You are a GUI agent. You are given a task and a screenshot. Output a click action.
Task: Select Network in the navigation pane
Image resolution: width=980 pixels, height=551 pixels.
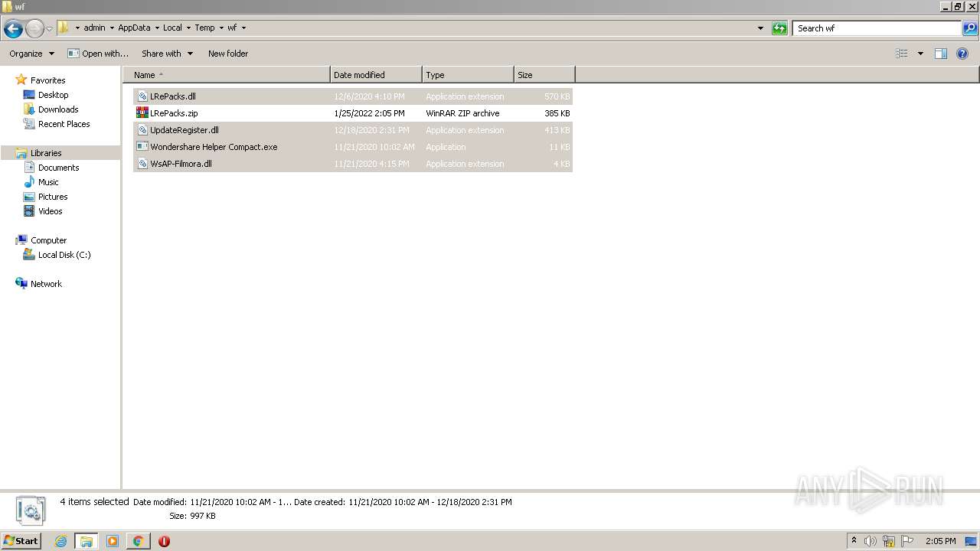(x=46, y=284)
